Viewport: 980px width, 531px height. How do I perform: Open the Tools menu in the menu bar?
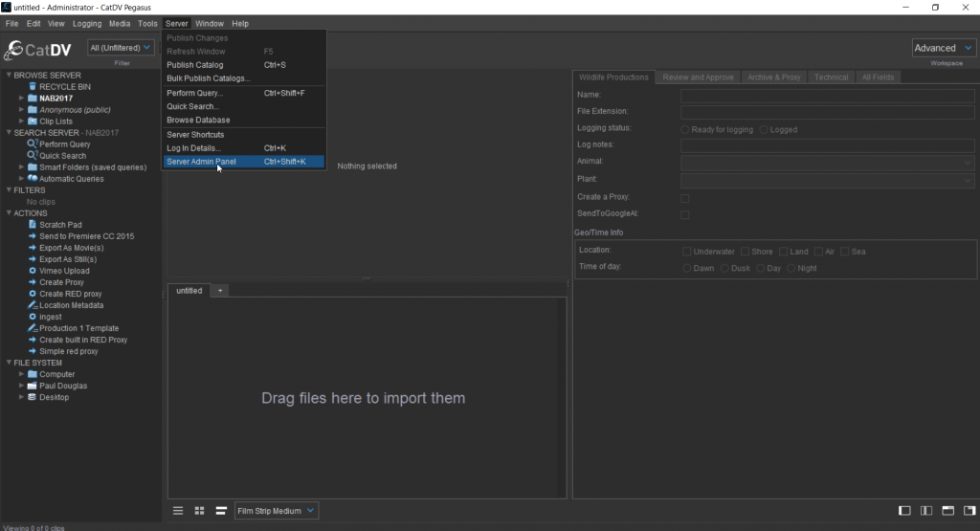(147, 24)
